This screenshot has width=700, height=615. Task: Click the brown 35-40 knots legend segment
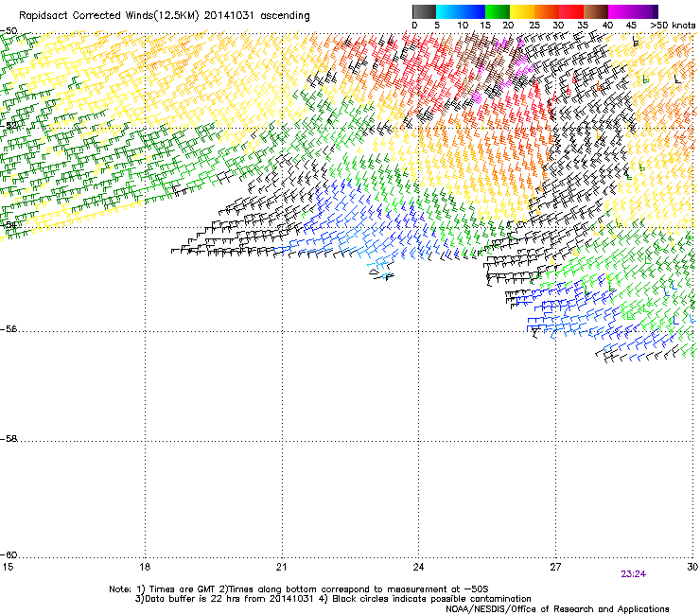[596, 11]
